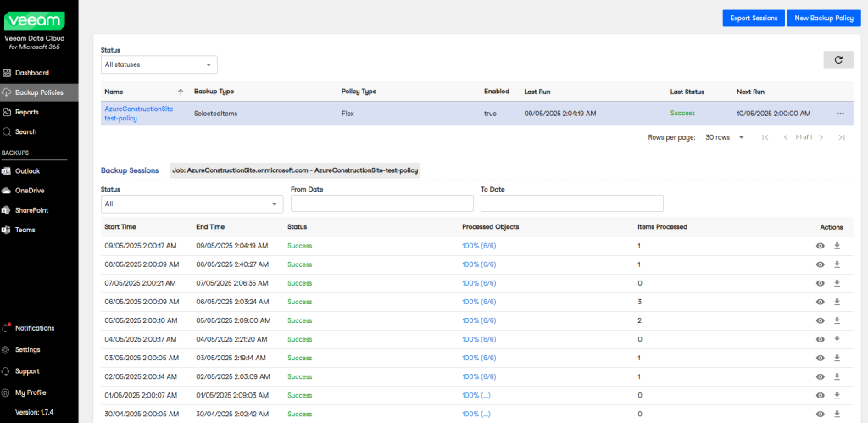The height and width of the screenshot is (423, 868).
Task: View details of the 08/05/2025 session
Action: click(821, 264)
